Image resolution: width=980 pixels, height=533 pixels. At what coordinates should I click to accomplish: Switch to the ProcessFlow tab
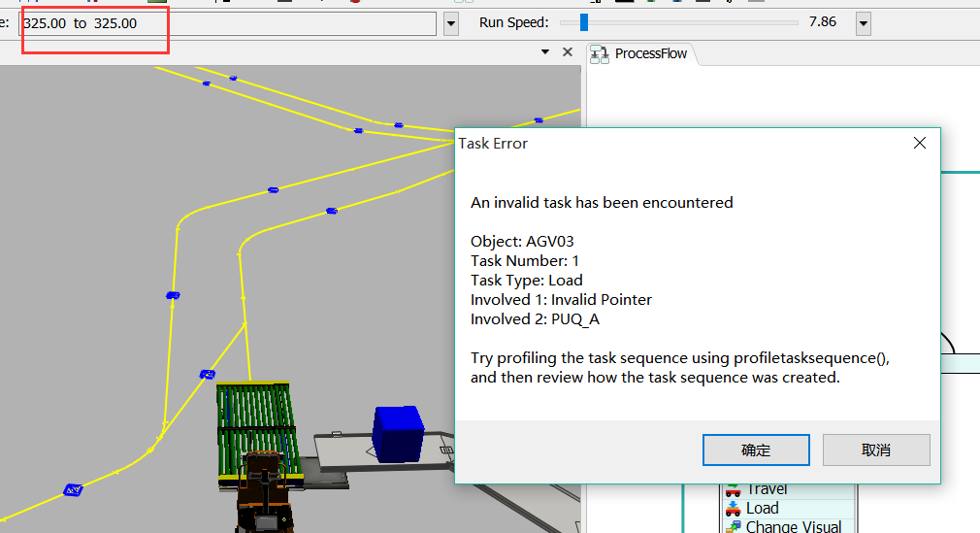(x=650, y=53)
